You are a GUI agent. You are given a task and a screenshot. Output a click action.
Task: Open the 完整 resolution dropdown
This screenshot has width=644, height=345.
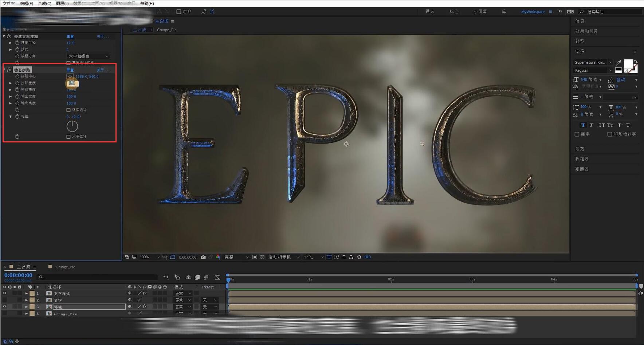point(236,257)
